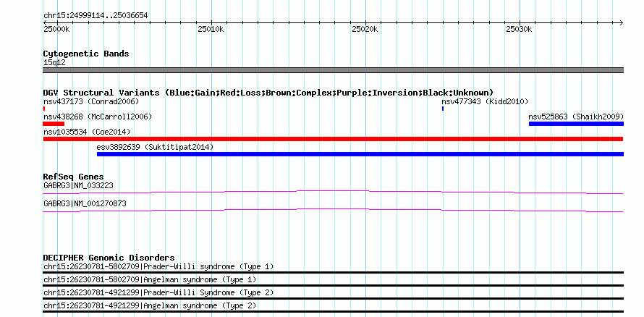Viewport: 644px width, 317px height.
Task: Click the black bar under Angelman Type 2
Action: pos(333,312)
